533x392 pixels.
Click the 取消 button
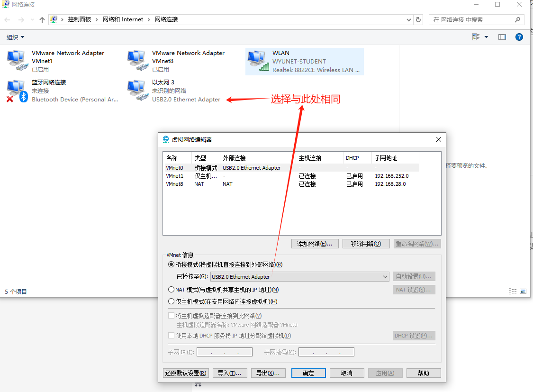(x=347, y=373)
